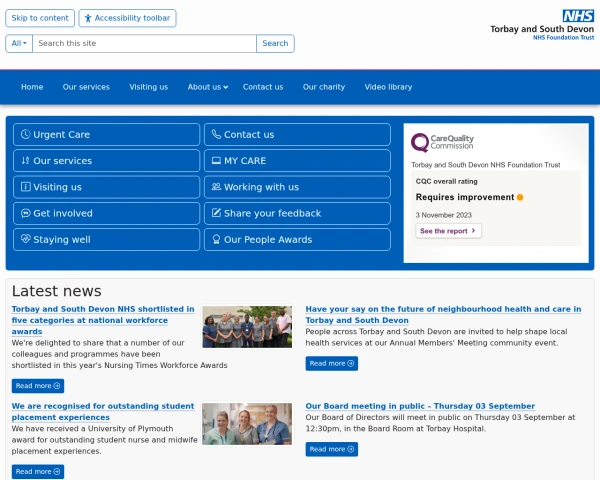Open the national workforce awards news headline

click(103, 320)
